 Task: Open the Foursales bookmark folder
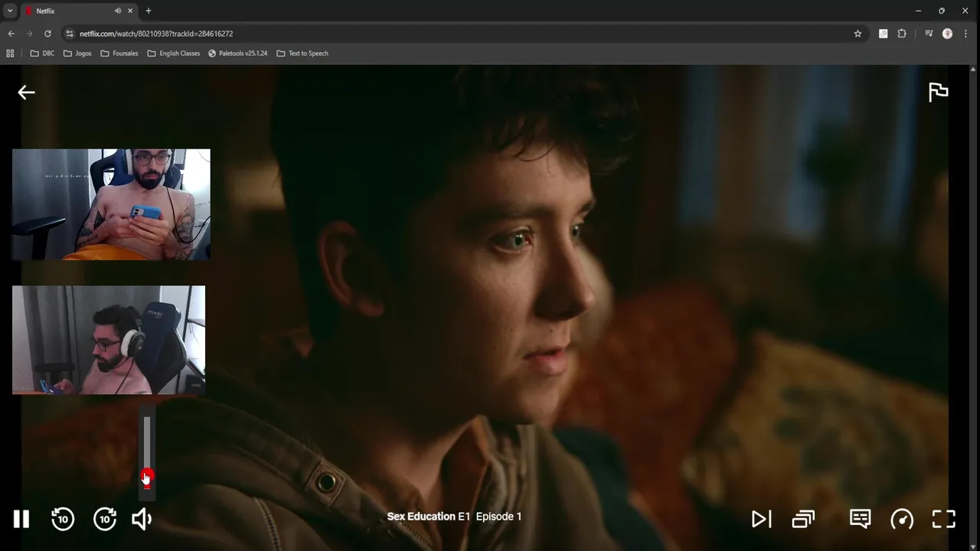coord(119,54)
